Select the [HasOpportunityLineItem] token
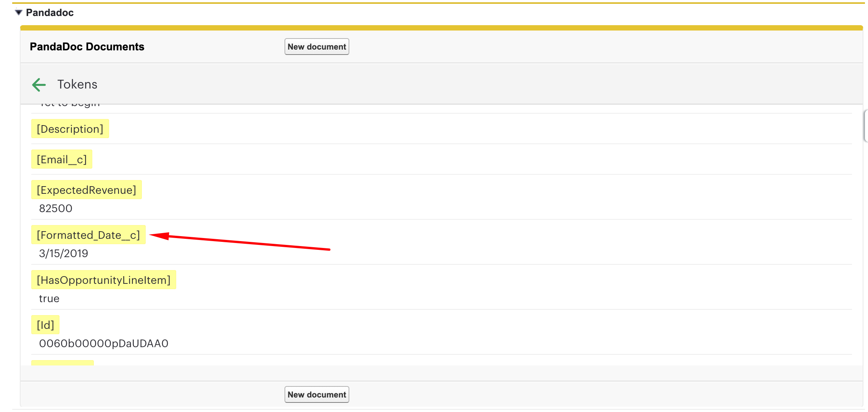 pos(103,280)
